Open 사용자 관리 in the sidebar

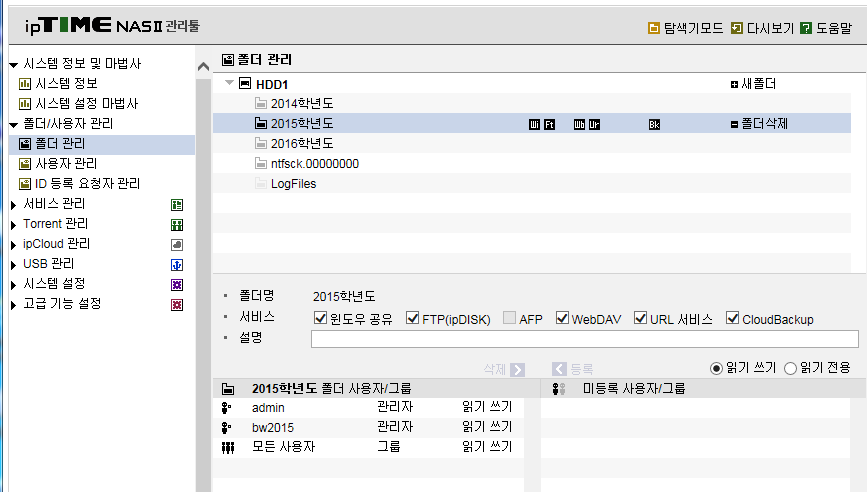pyautogui.click(x=66, y=164)
